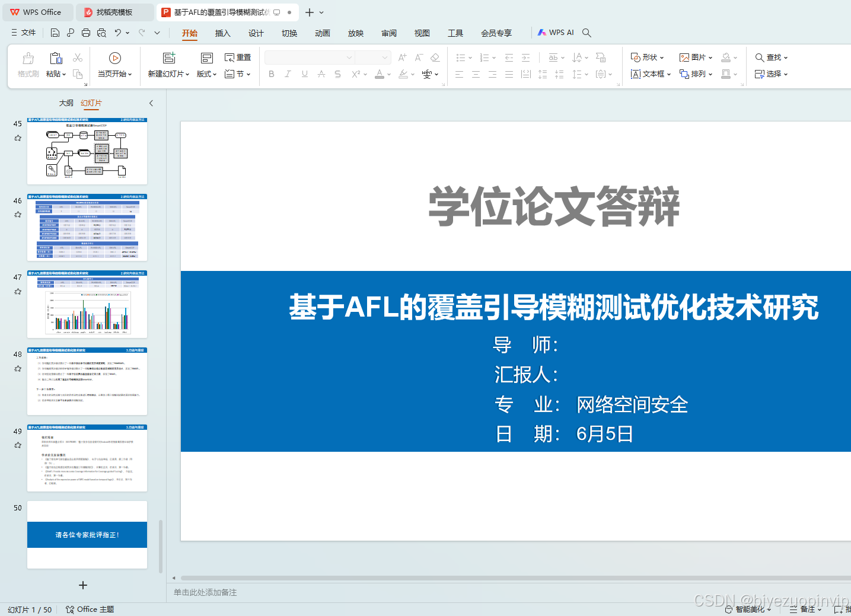The image size is (851, 616).
Task: Launch WPS AI from the top bar
Action: 556,32
